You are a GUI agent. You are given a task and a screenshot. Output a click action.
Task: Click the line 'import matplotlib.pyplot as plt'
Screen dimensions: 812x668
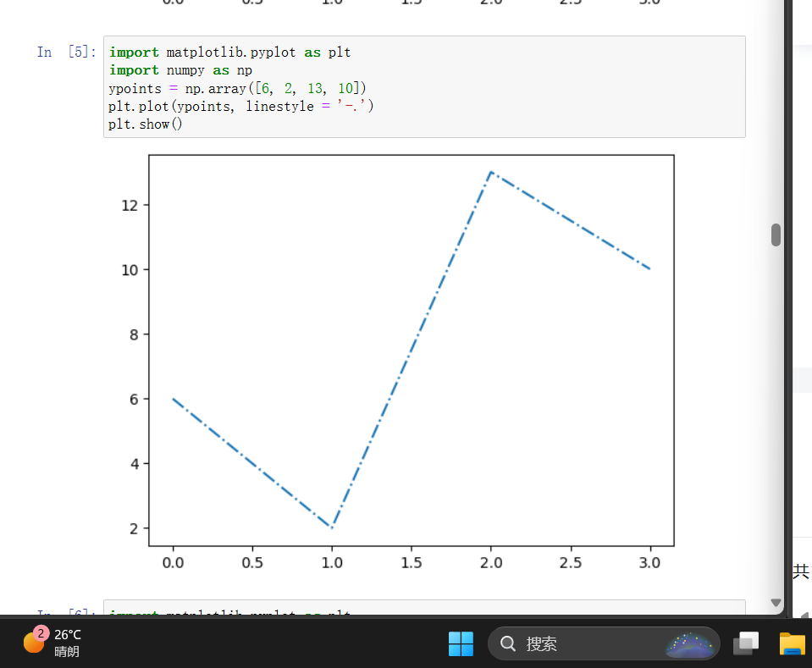pos(229,52)
